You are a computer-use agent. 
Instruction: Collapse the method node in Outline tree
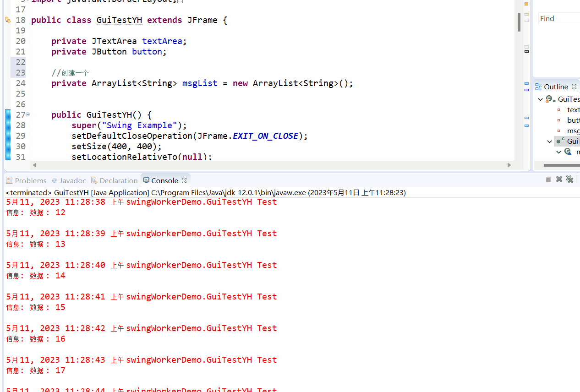tap(558, 152)
